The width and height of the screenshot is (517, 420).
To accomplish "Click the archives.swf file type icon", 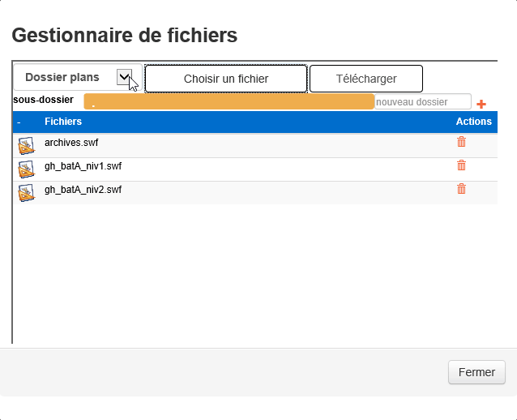I will [x=27, y=146].
